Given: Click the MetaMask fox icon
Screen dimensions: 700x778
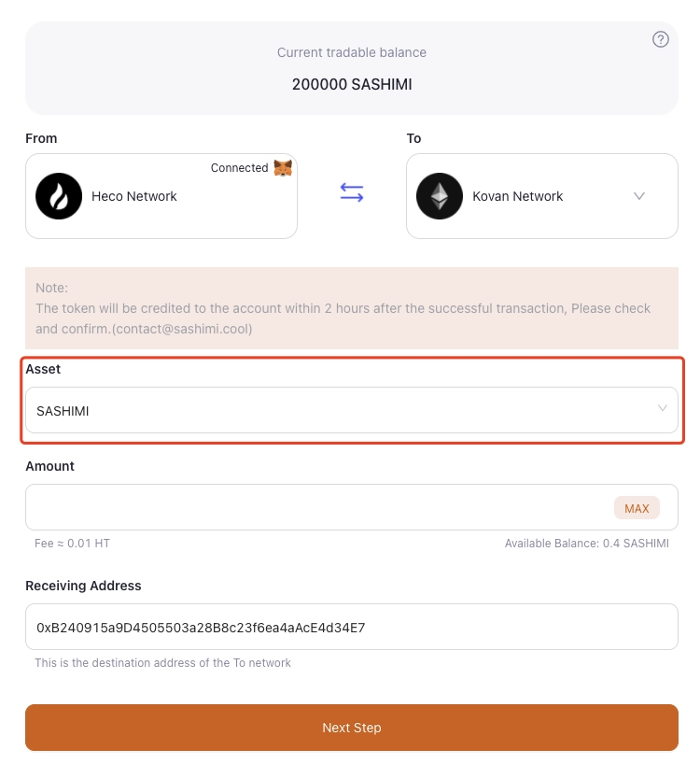Looking at the screenshot, I should coord(283,168).
